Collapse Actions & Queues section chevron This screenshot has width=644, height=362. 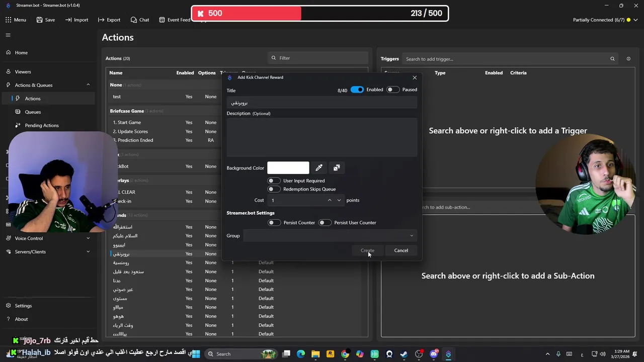pyautogui.click(x=88, y=85)
